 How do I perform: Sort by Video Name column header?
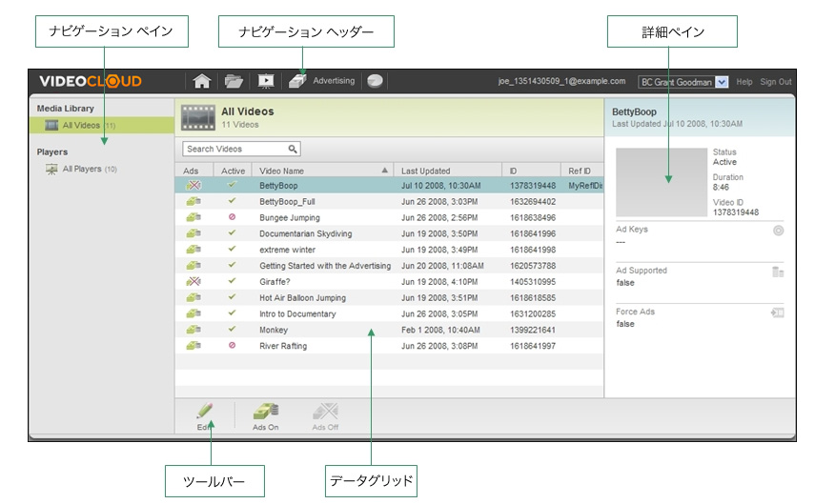pyautogui.click(x=323, y=171)
